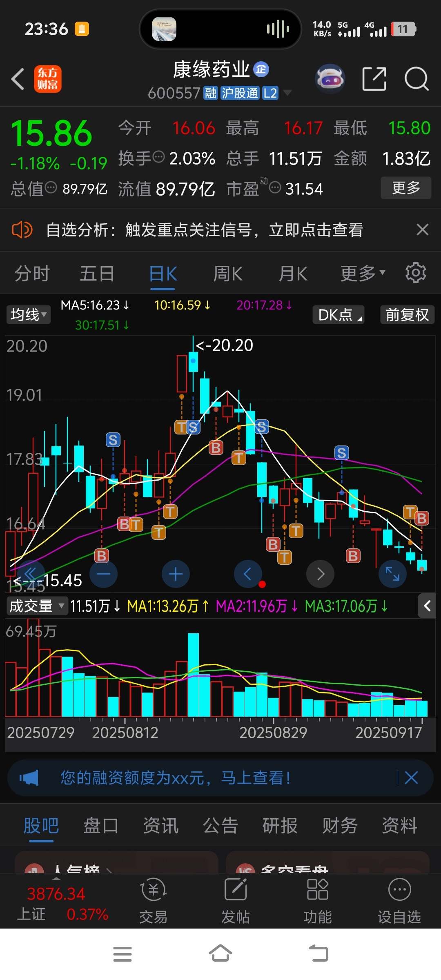
Task: Open 盘口 tab
Action: click(x=101, y=826)
